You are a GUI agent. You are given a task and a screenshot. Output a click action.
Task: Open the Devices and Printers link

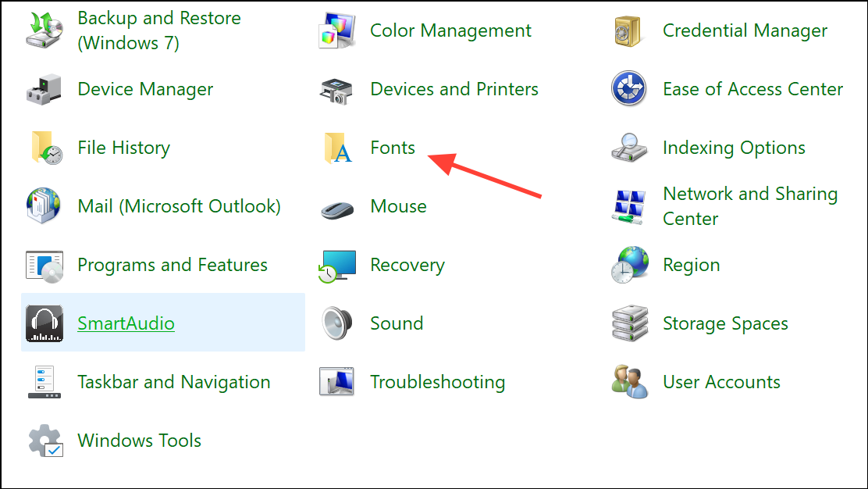coord(454,89)
